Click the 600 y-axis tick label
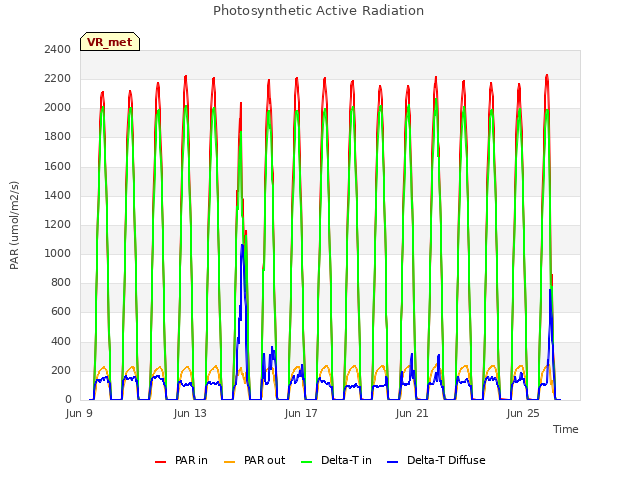The width and height of the screenshot is (640, 480). pyautogui.click(x=61, y=312)
